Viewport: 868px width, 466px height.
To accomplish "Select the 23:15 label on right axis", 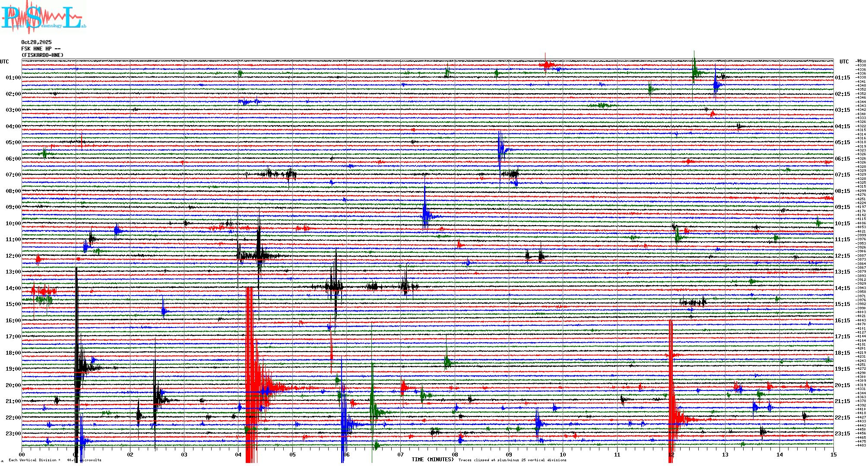I will [x=842, y=434].
